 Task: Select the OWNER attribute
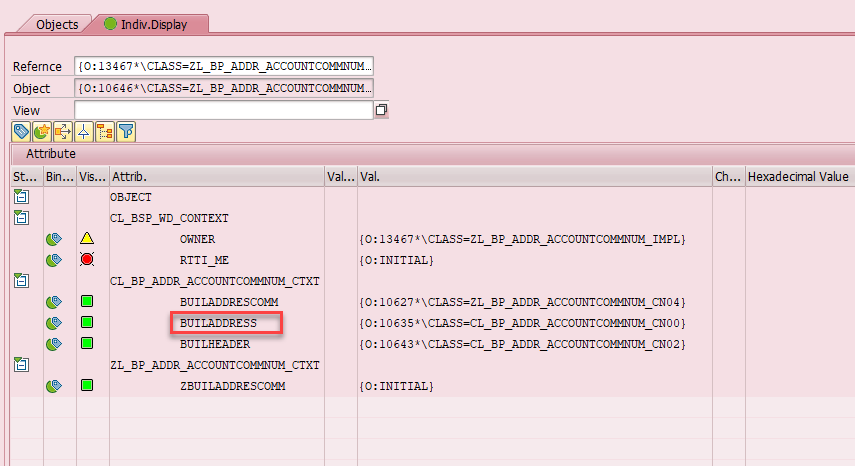[x=197, y=239]
